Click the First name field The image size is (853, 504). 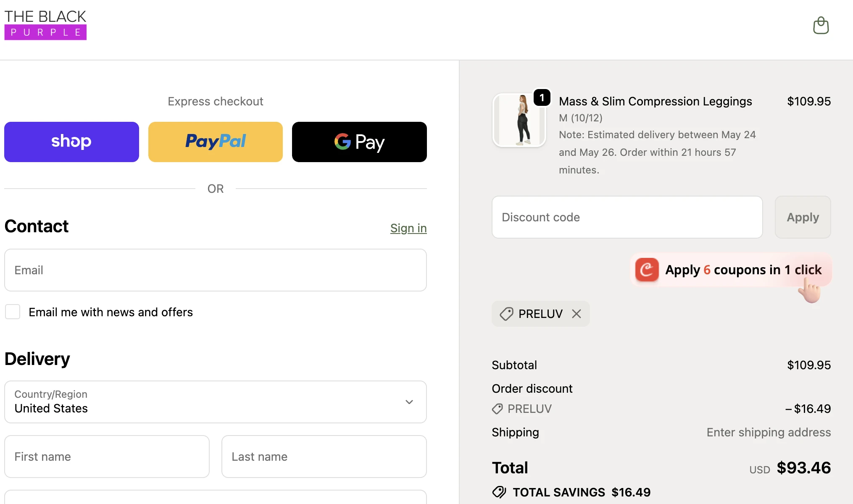pyautogui.click(x=107, y=457)
